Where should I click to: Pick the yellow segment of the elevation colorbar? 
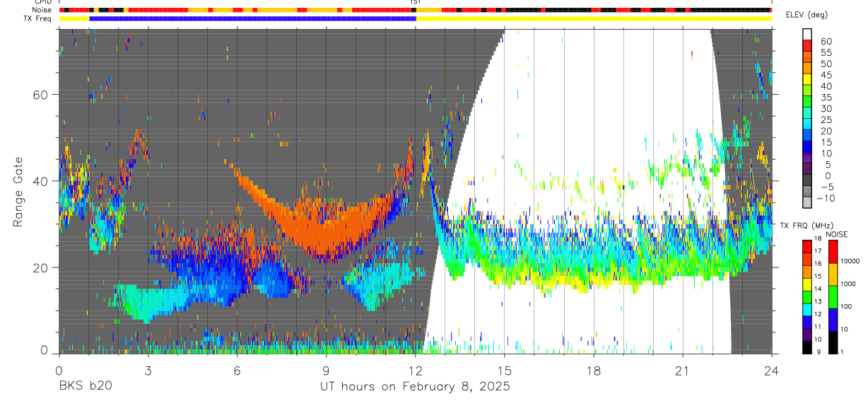tap(807, 80)
